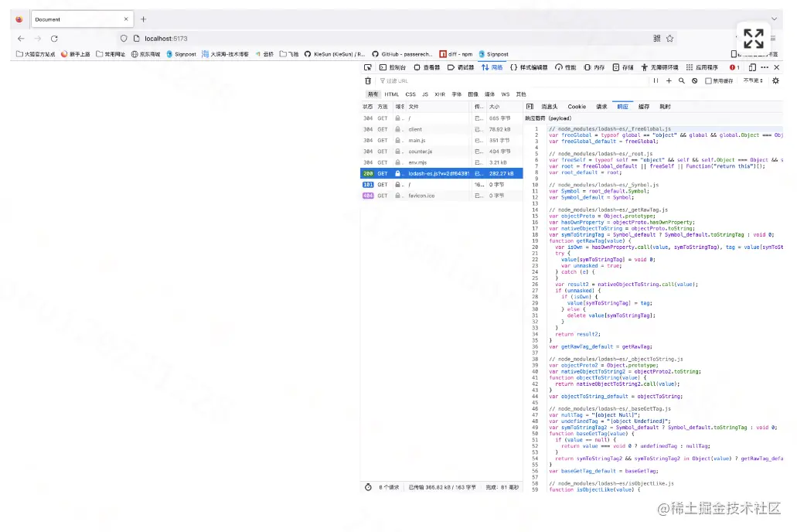The image size is (797, 532).
Task: Switch to 消息头 headers tab
Action: 550,107
